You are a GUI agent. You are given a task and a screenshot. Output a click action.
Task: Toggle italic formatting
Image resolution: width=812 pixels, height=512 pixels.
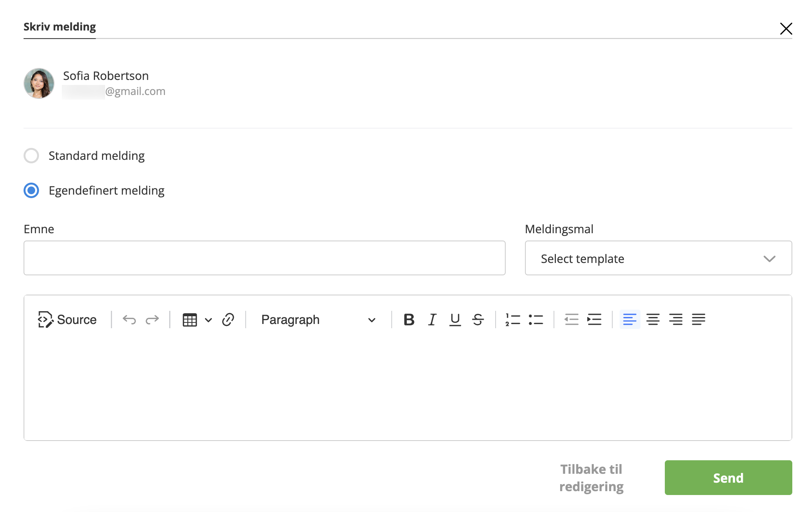pos(432,320)
